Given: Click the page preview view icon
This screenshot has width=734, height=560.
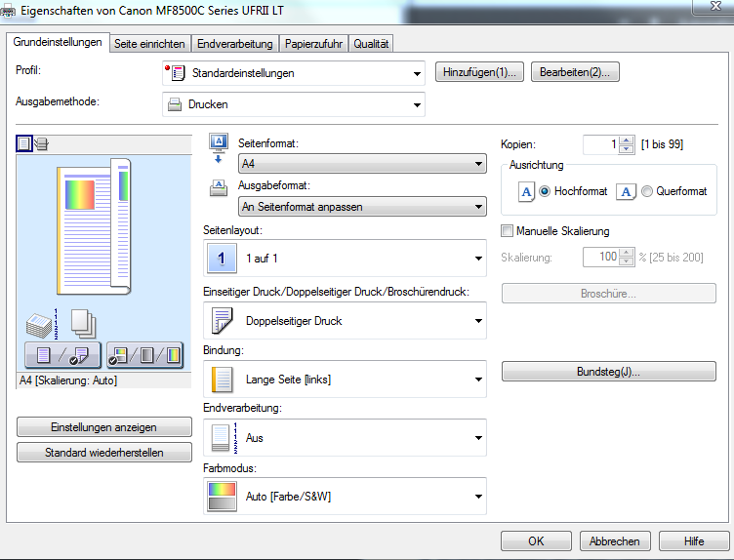Looking at the screenshot, I should coord(23,143).
